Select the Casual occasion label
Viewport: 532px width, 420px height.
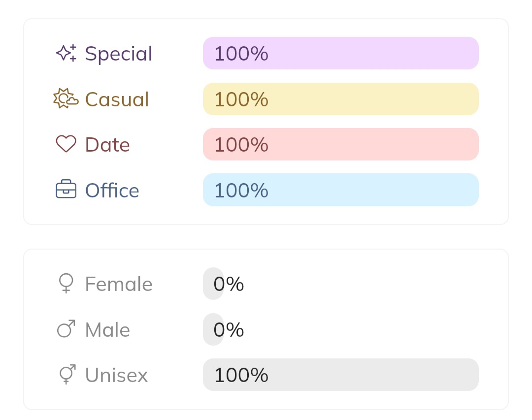(117, 99)
